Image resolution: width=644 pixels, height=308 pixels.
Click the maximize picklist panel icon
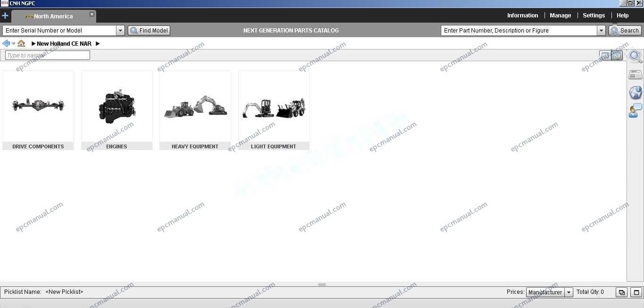click(636, 292)
